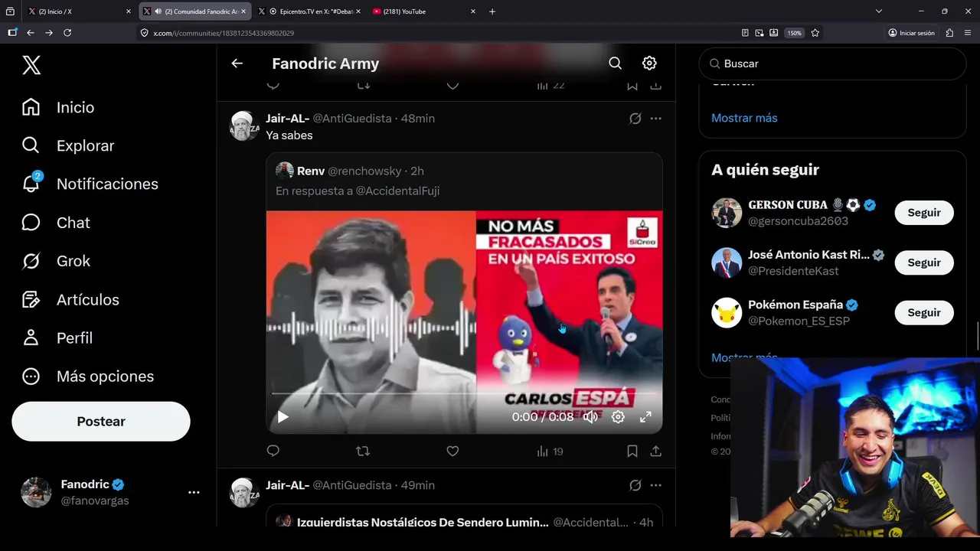The image size is (980, 551).
Task: Bookmark post above with 22 views
Action: (632, 86)
